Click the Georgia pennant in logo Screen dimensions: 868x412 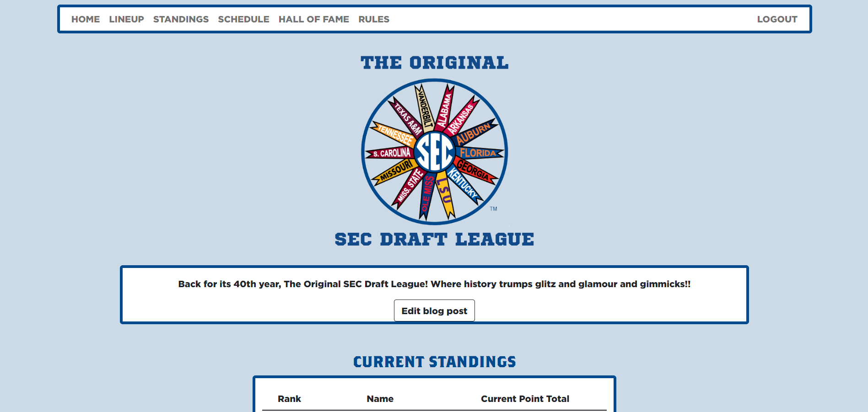pos(475,170)
